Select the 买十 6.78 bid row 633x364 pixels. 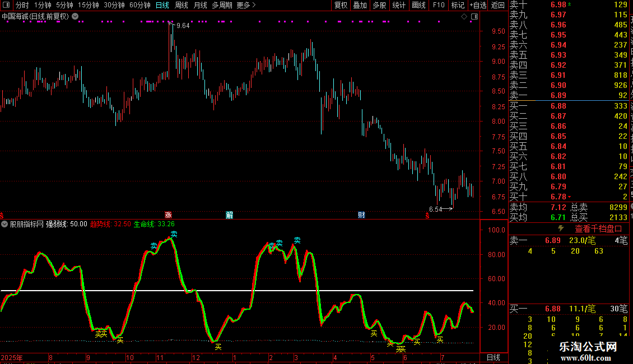569,197
